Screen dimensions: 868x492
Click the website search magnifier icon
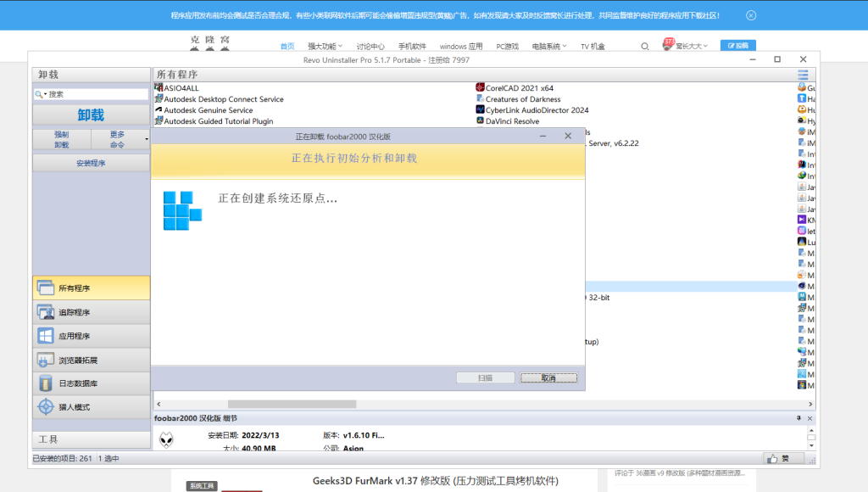click(x=645, y=47)
